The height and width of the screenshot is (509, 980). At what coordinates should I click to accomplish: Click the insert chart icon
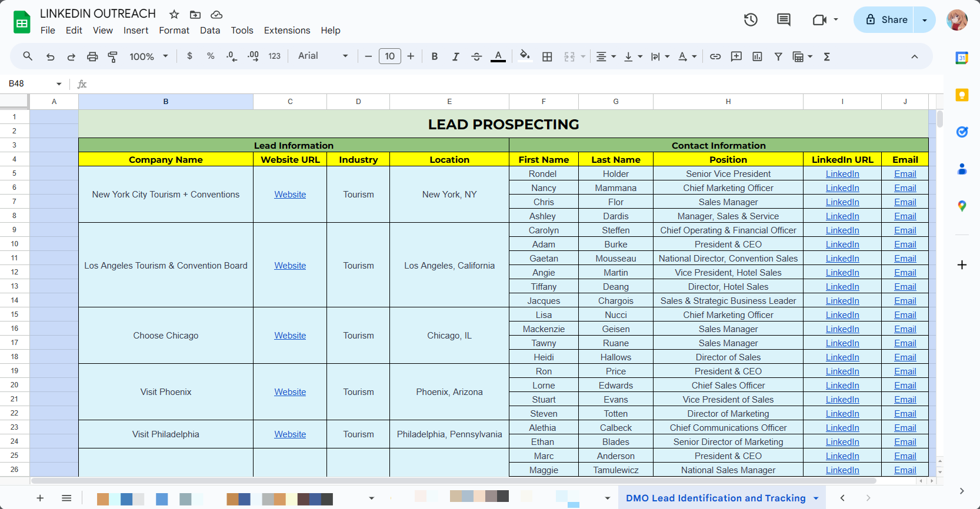[757, 56]
